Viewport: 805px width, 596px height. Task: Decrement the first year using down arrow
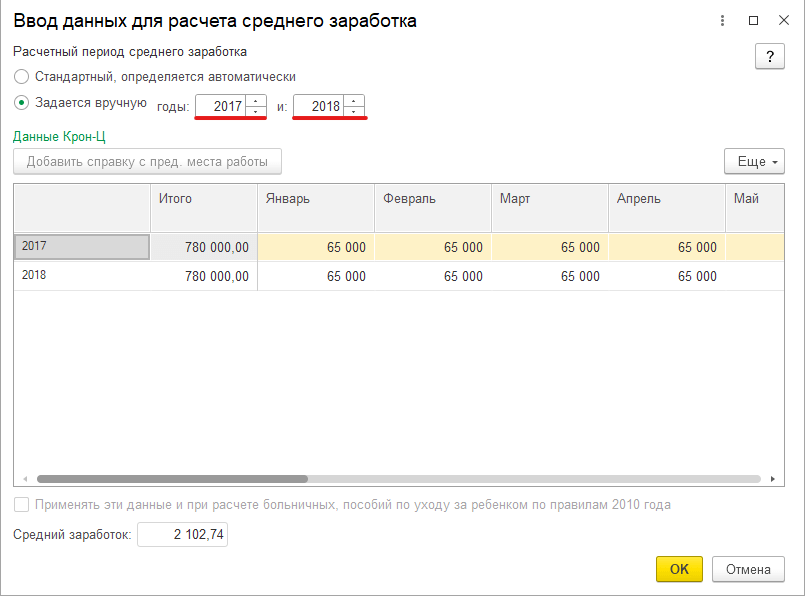[x=255, y=112]
